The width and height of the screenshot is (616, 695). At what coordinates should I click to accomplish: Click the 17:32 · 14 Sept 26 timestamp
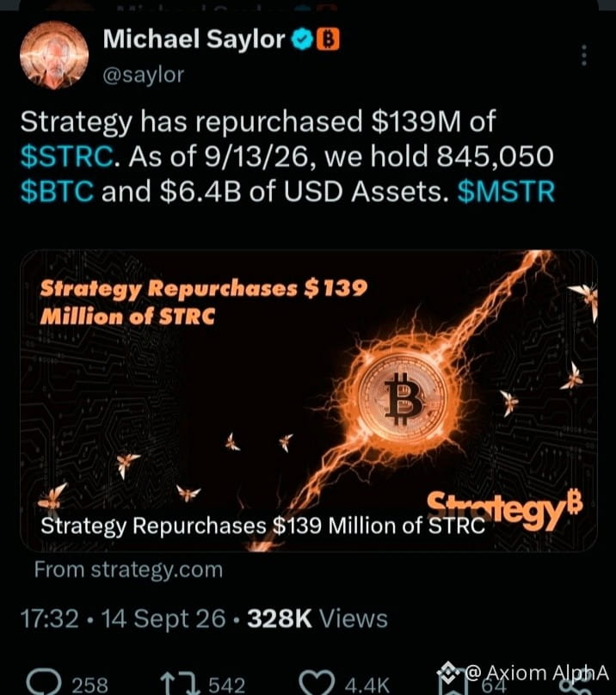coord(123,618)
